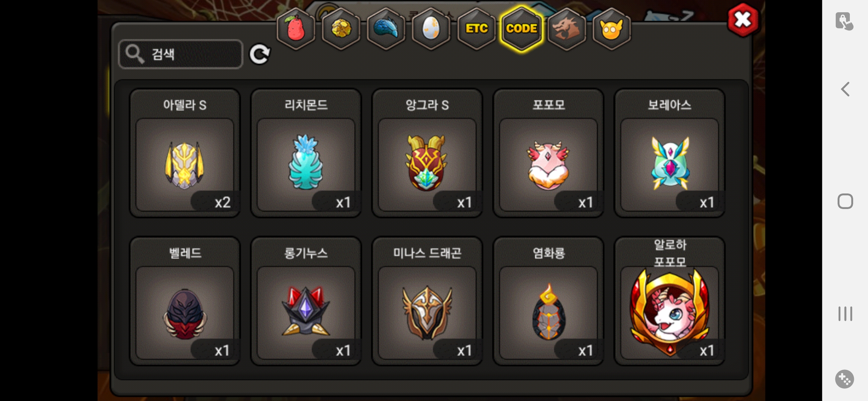Select the gold nugget category tab
Screen dimensions: 868x401
pos(341,29)
